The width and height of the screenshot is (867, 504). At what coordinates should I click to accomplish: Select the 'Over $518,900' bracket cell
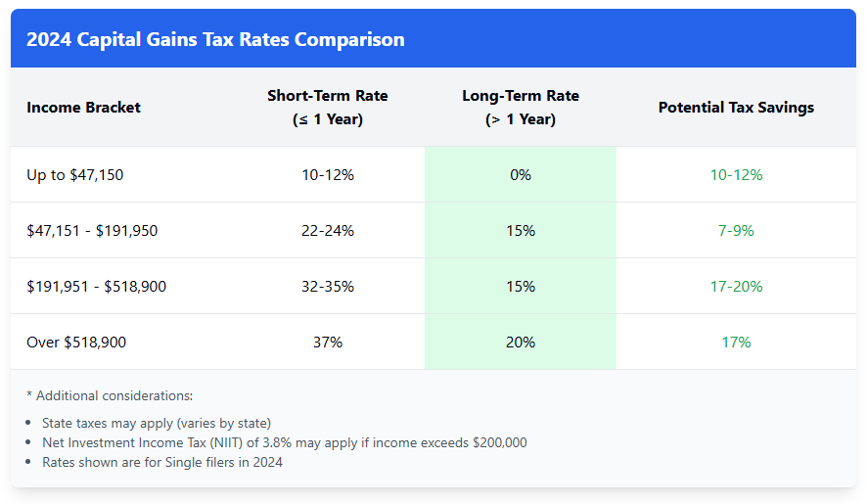tap(76, 343)
